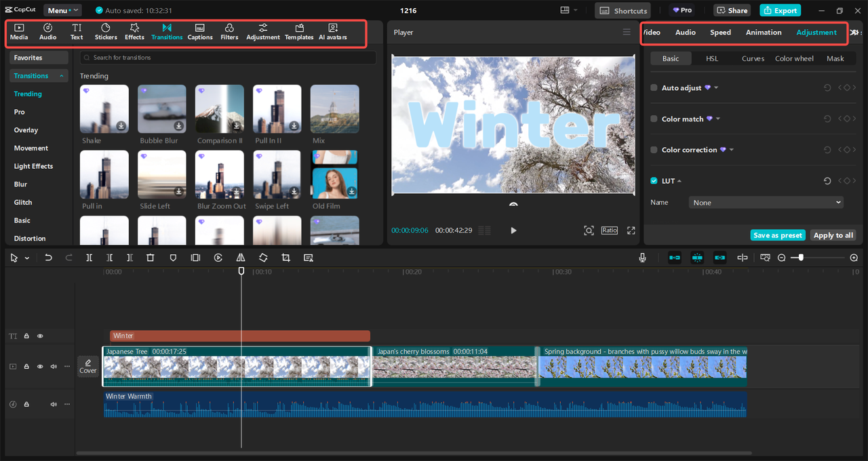Open the Templates panel
This screenshot has height=461, width=868.
click(299, 32)
